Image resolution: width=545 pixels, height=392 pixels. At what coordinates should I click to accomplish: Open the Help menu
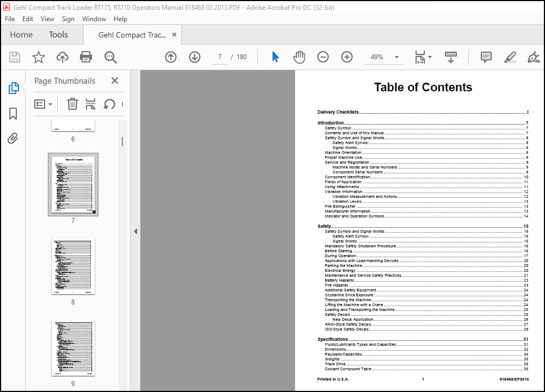tap(120, 19)
